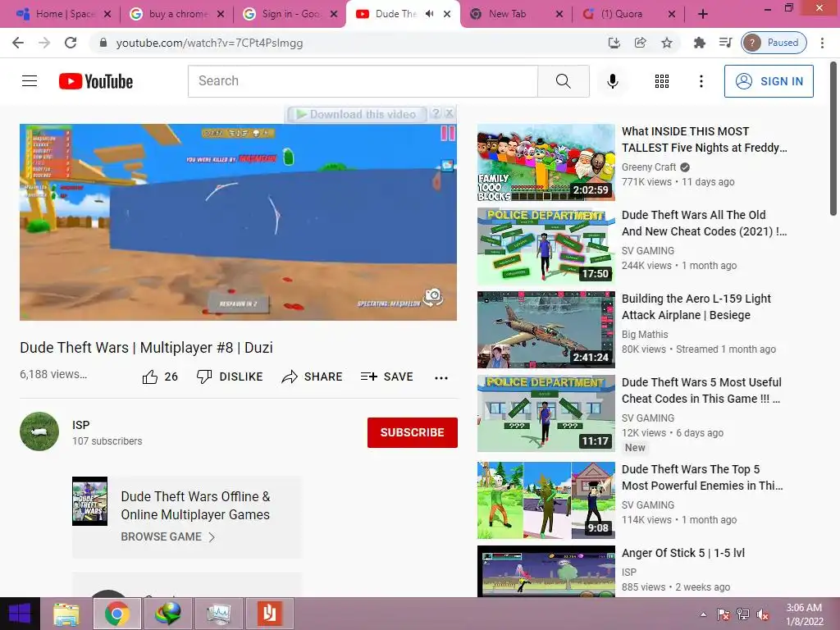Start voice search with microphone icon
Screen dimensions: 840x630
click(x=612, y=81)
